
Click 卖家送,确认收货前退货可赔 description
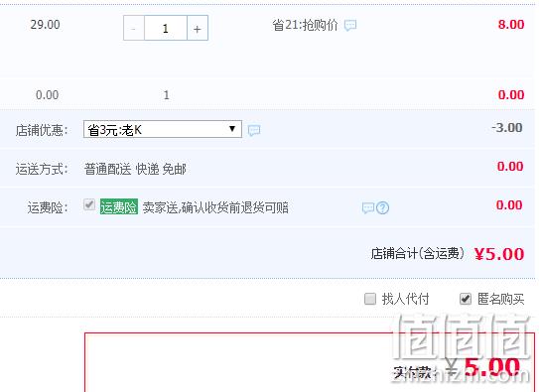pos(215,207)
